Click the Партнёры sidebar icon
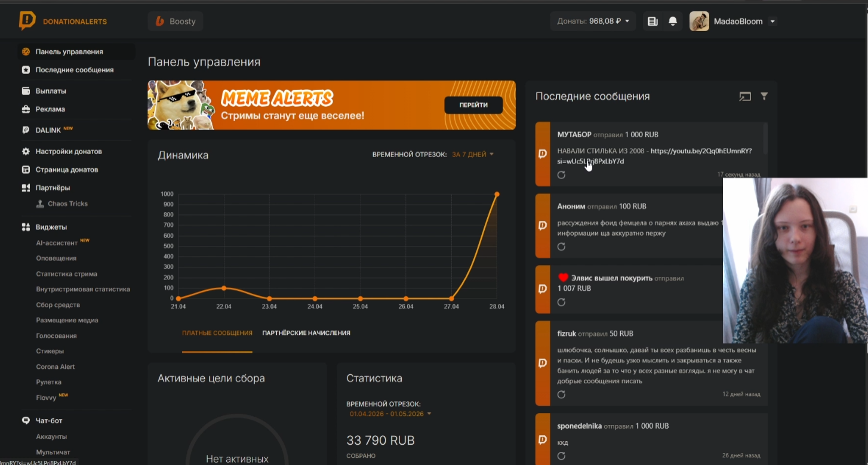The image size is (868, 465). 26,188
